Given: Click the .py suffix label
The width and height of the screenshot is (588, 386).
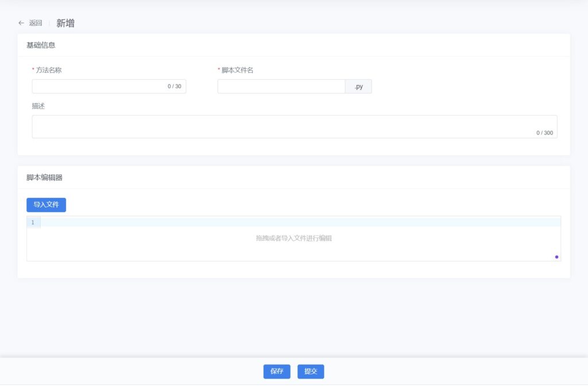Looking at the screenshot, I should tap(358, 87).
